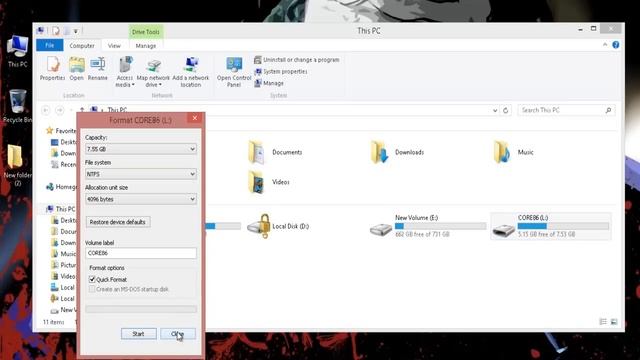Open the Music folder
The width and height of the screenshot is (640, 360).
[x=513, y=152]
